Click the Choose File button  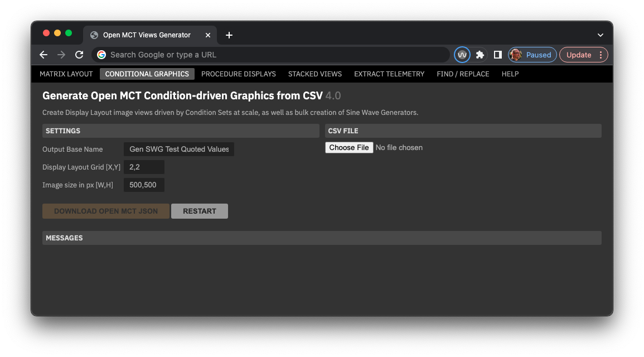pyautogui.click(x=349, y=147)
